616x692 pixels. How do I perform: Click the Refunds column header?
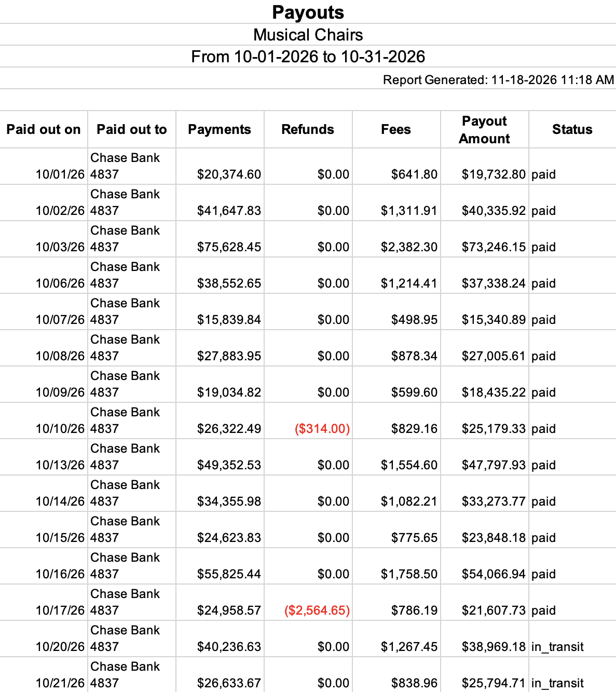[x=308, y=129]
